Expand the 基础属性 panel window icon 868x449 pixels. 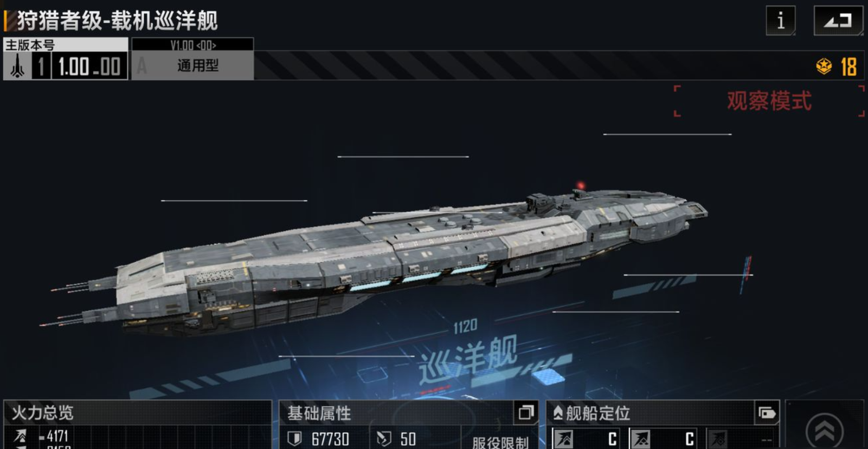click(x=526, y=413)
